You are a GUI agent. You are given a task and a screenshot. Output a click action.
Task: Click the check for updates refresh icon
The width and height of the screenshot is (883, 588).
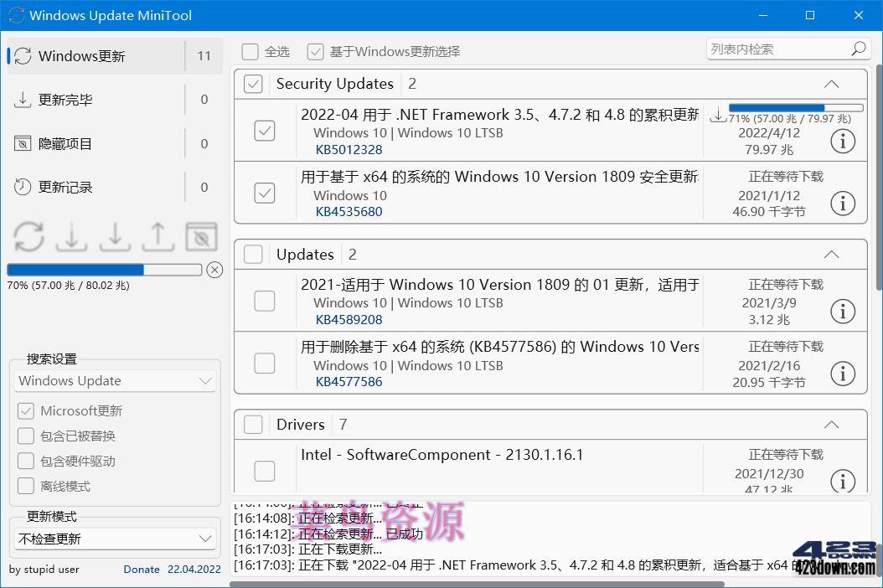click(x=28, y=236)
